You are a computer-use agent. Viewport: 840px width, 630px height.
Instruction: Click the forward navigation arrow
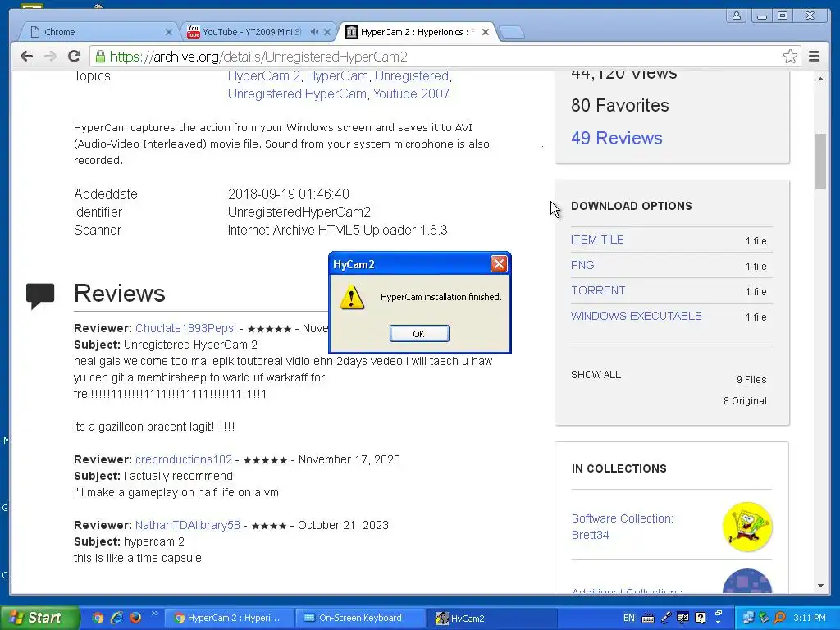click(50, 57)
